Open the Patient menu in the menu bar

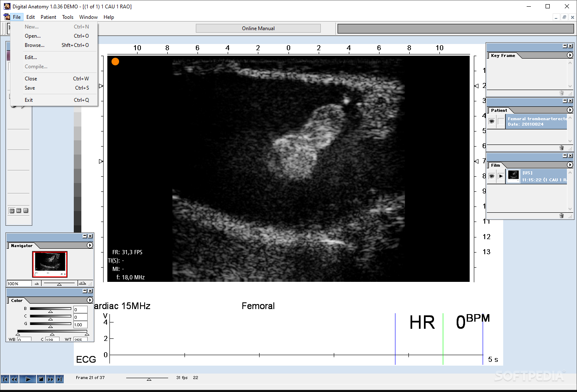48,17
